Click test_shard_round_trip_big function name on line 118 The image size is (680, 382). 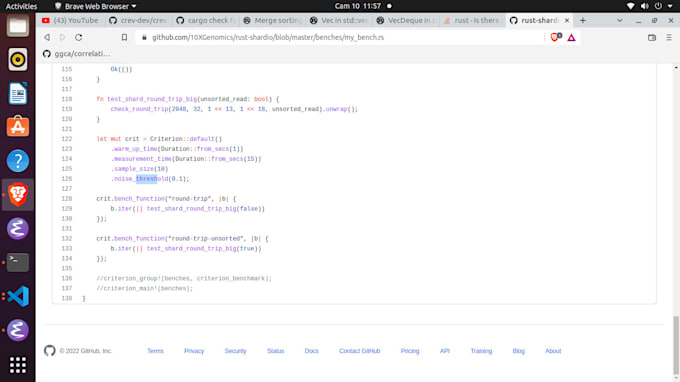coord(152,99)
